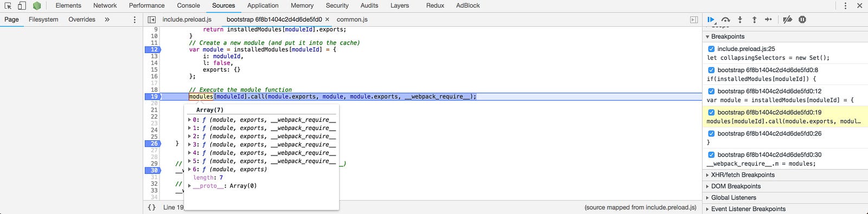Uncheck the include.preload.js:25 breakpoint

coord(711,49)
